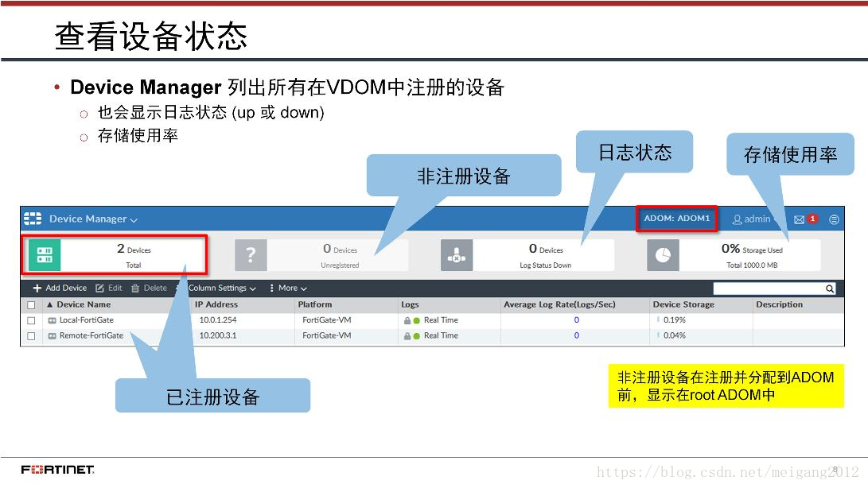Open the Device Manager module dropdown
The height and width of the screenshot is (488, 868).
[x=93, y=219]
